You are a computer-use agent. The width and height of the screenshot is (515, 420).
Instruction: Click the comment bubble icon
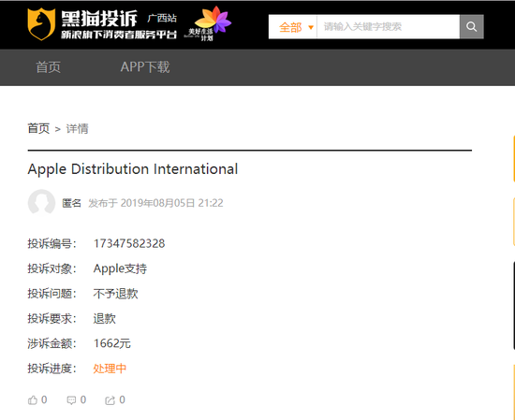(71, 400)
